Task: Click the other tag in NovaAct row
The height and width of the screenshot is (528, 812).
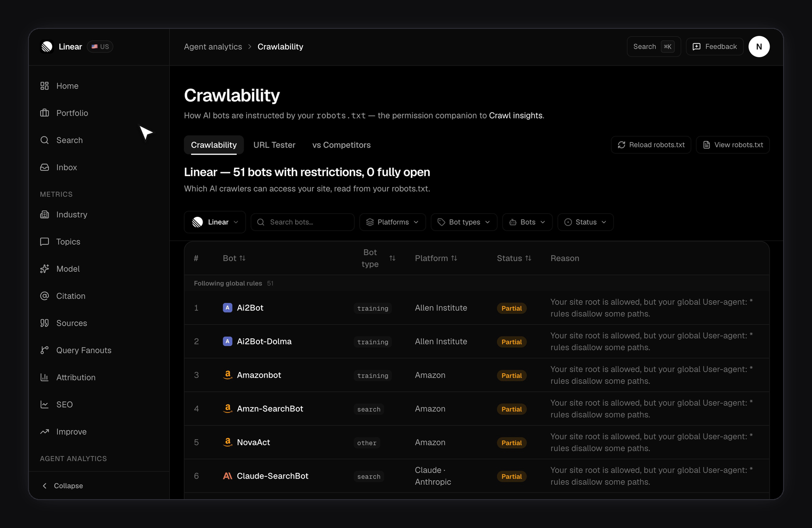Action: (367, 443)
